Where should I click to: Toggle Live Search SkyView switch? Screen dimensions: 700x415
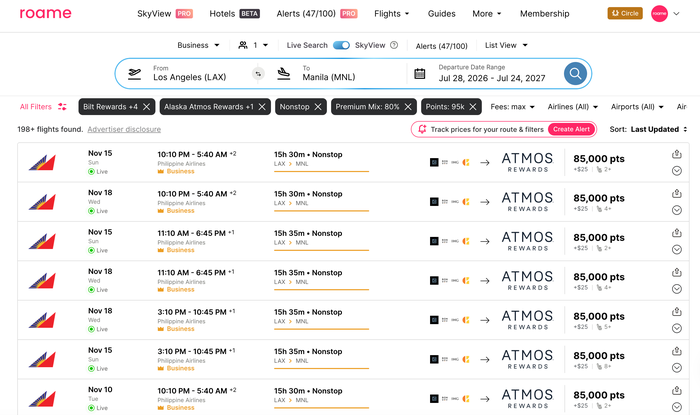coord(342,45)
